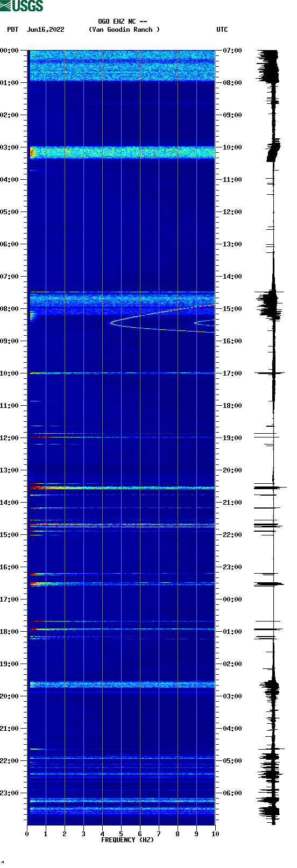Click the 06:00 UTC time label
This screenshot has height=868, width=297.
pos(232,793)
